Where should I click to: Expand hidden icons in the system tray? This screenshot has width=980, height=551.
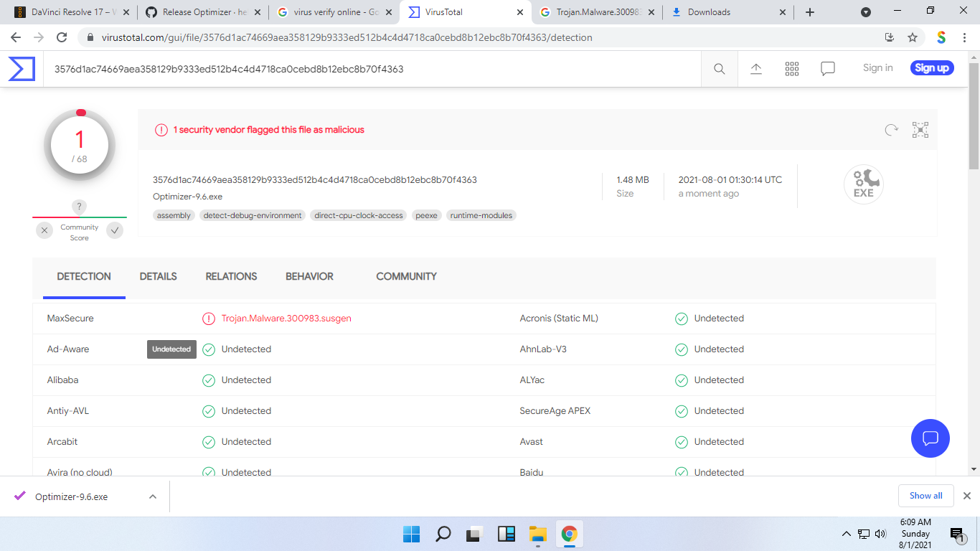tap(847, 534)
